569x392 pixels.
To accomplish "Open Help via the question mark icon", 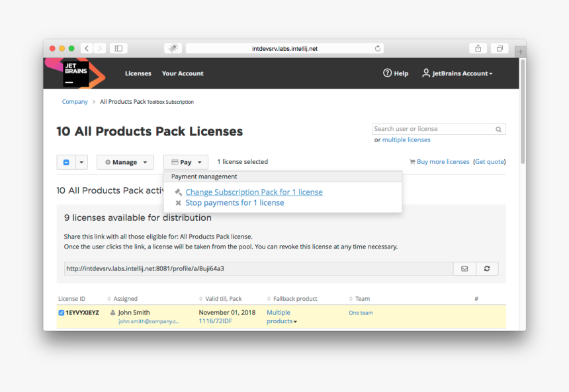I will (x=388, y=73).
